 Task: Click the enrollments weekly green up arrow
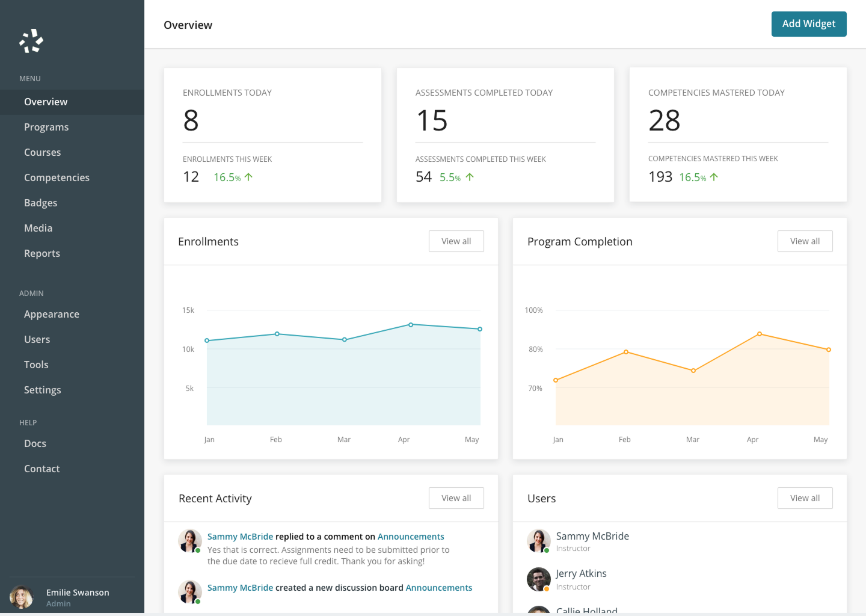coord(248,177)
